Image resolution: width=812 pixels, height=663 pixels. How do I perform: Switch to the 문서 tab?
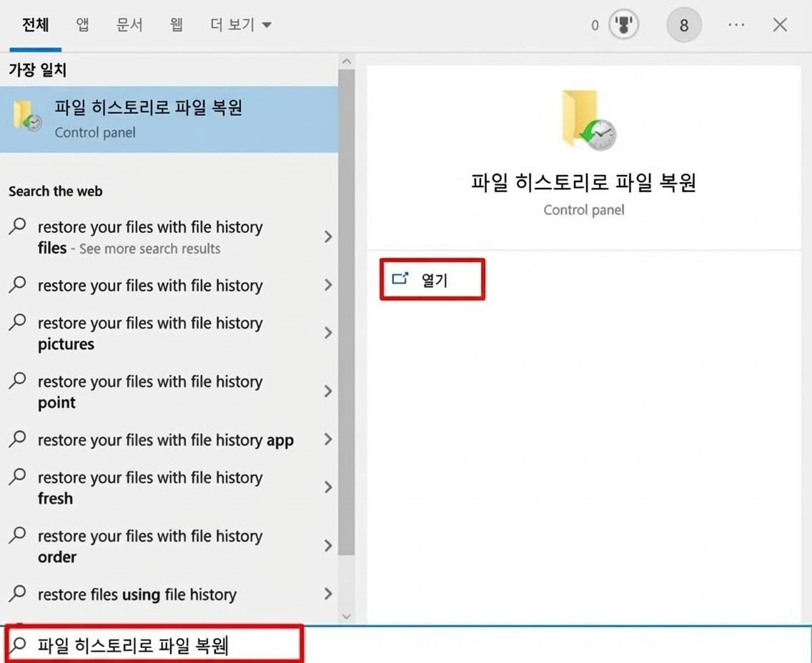[x=129, y=24]
